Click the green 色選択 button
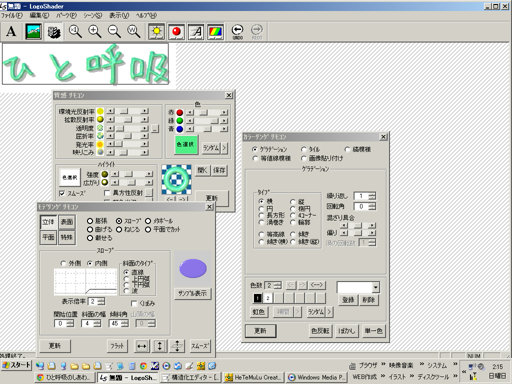This screenshot has width=512, height=384. tap(186, 144)
